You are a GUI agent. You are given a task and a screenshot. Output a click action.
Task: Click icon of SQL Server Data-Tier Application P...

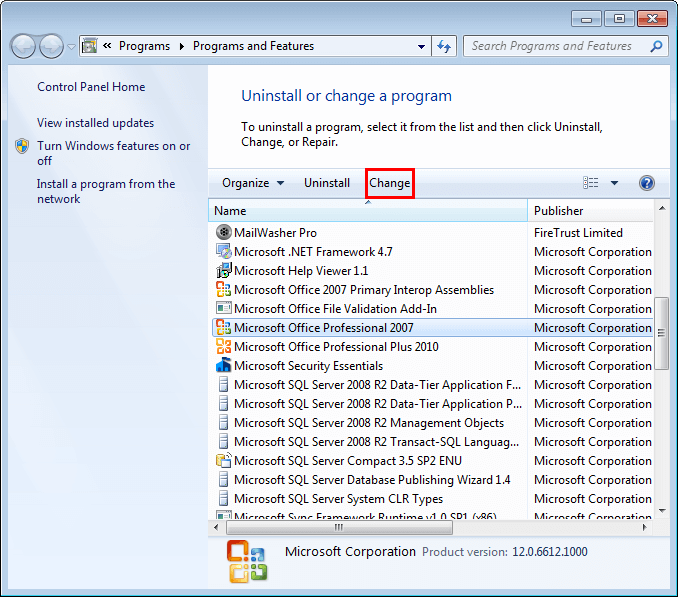pos(223,403)
